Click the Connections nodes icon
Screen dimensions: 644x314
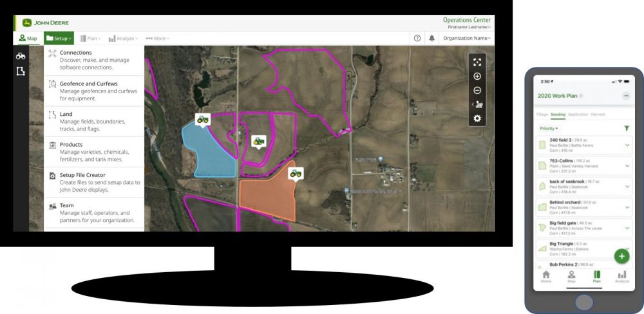click(x=52, y=53)
